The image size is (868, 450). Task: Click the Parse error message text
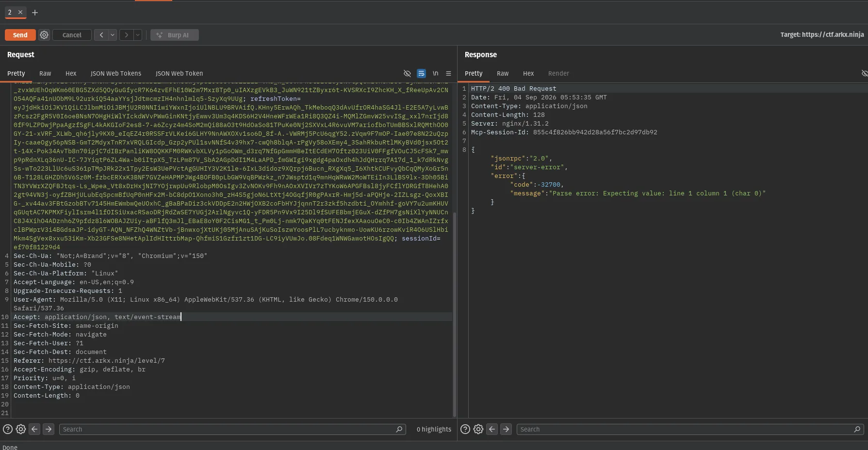(x=657, y=193)
